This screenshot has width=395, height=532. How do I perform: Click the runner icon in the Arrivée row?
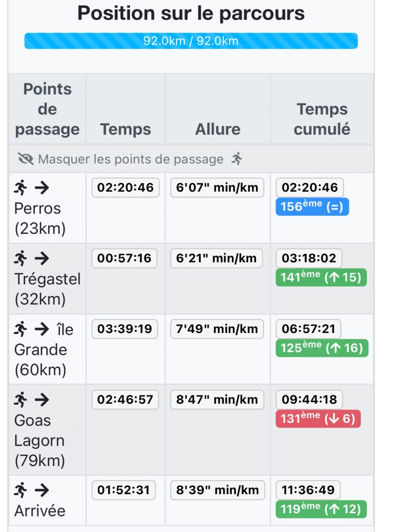pyautogui.click(x=20, y=490)
